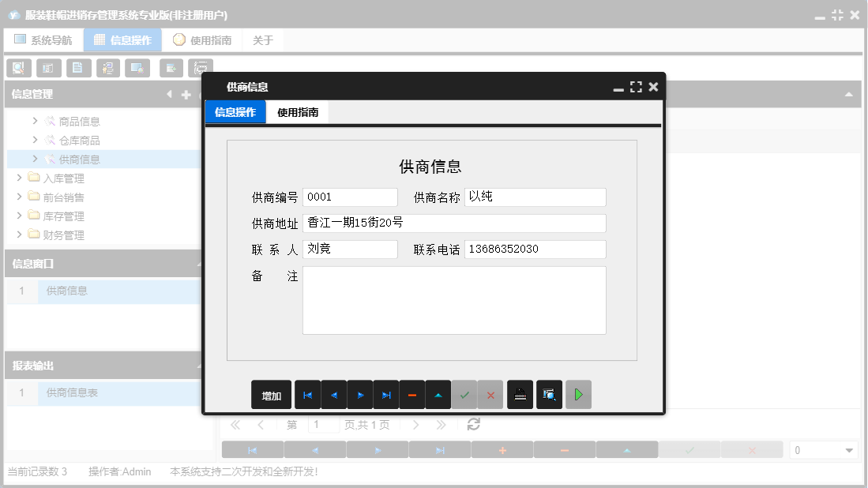868x488 pixels.
Task: Open the print keyboard icon in the dialog
Action: 520,394
